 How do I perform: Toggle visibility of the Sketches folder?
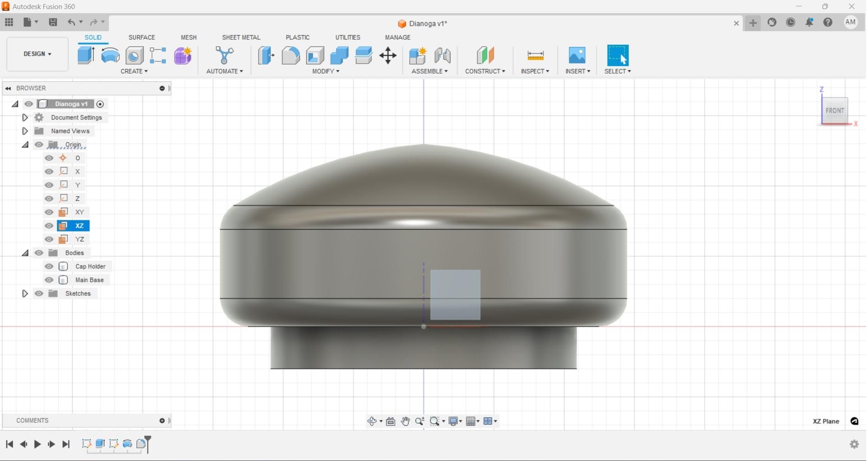(39, 293)
